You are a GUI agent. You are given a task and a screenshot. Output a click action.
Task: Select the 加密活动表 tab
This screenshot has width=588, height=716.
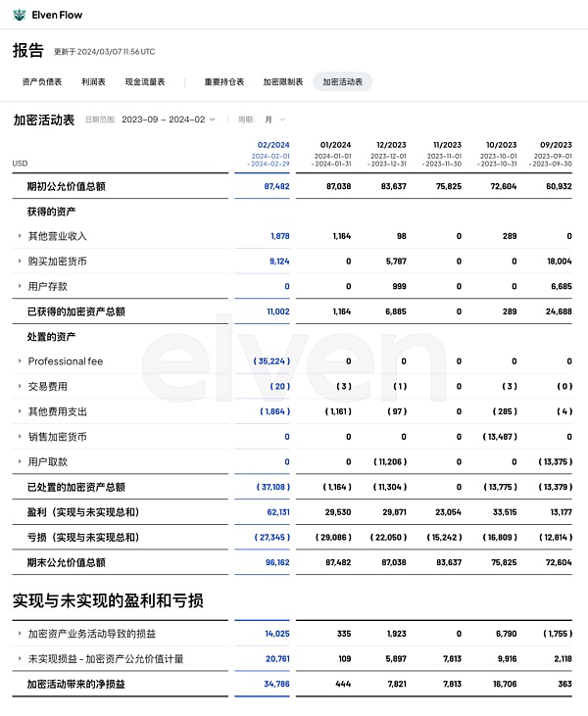[343, 81]
